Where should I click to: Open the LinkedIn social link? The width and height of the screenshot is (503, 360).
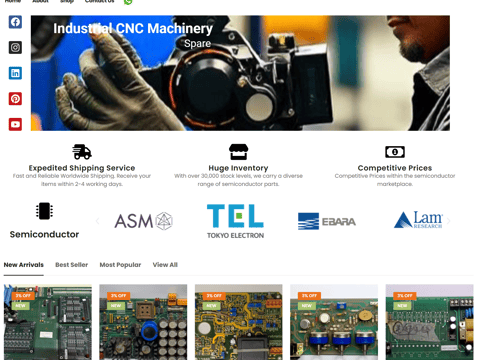click(x=15, y=73)
